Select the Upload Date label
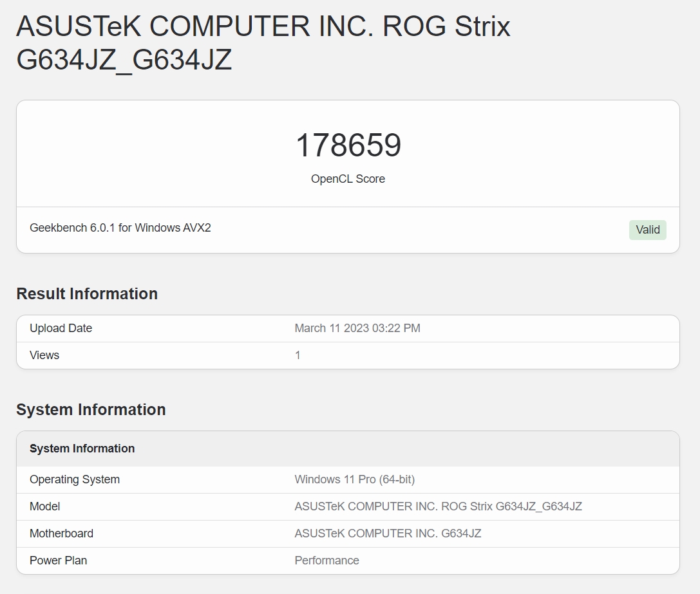Viewport: 700px width, 594px height. click(x=61, y=328)
